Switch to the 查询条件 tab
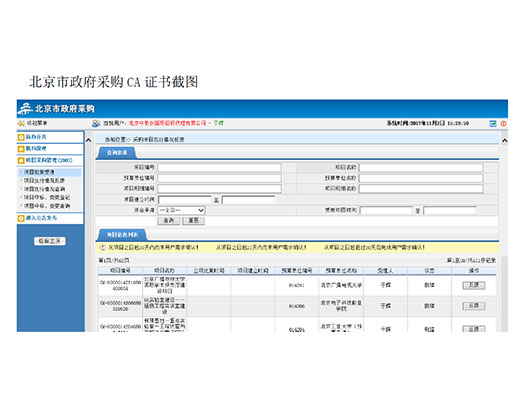 (x=117, y=153)
